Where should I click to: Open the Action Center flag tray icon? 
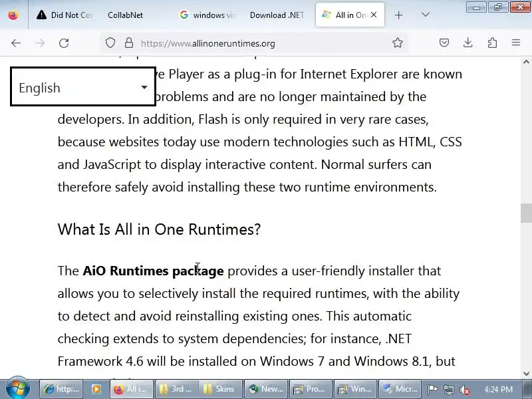[433, 390]
